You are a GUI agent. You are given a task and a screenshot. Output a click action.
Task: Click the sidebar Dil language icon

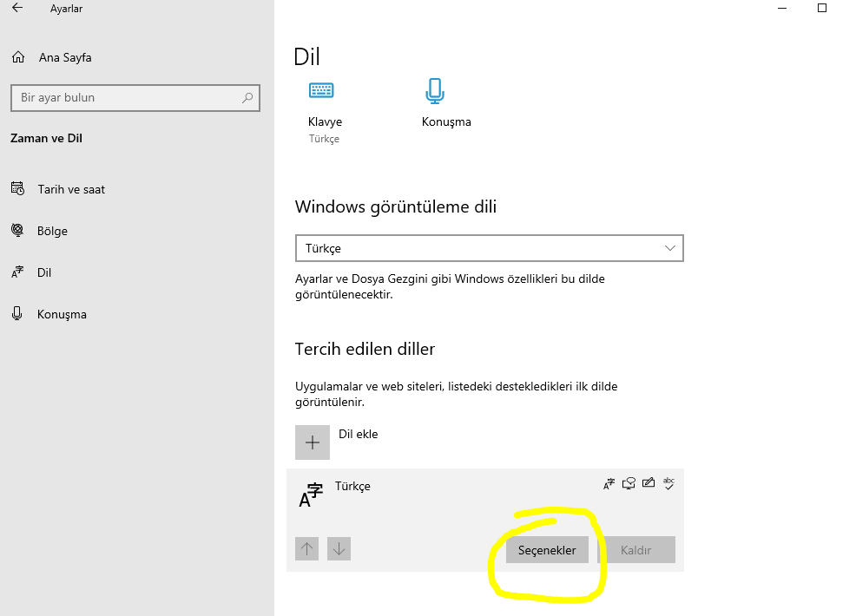point(17,272)
